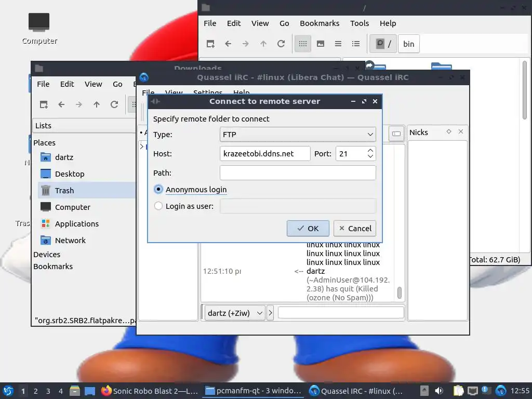
Task: Open Tools menu in root file manager
Action: coord(360,23)
